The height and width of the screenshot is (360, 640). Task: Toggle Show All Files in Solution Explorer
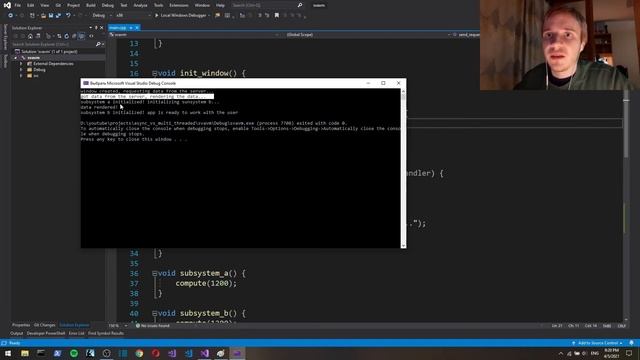(81, 36)
